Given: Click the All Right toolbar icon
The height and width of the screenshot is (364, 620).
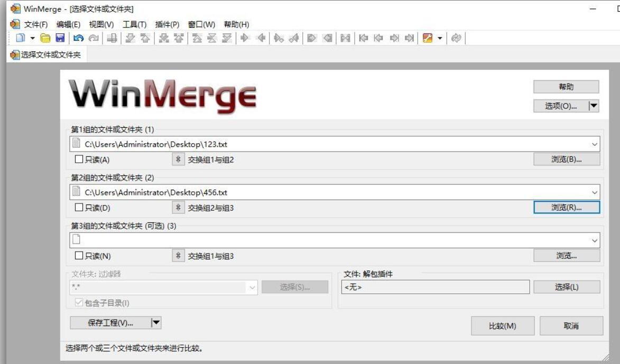Looking at the screenshot, I should 312,38.
